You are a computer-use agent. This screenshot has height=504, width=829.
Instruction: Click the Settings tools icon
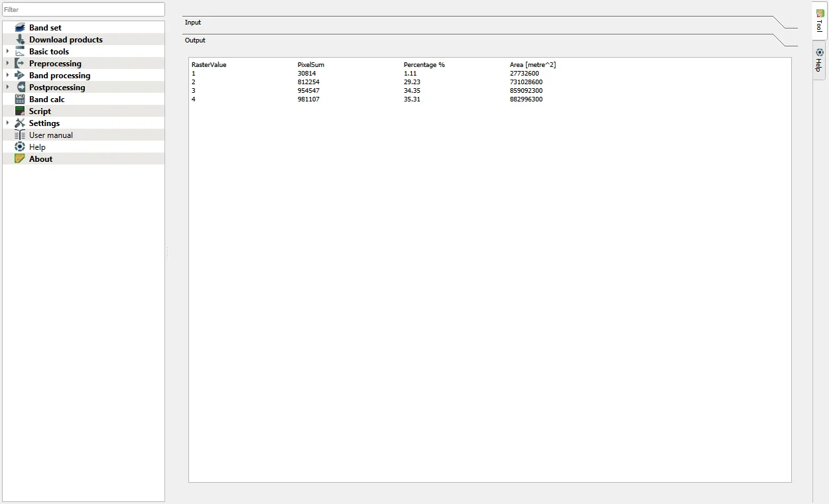click(20, 123)
